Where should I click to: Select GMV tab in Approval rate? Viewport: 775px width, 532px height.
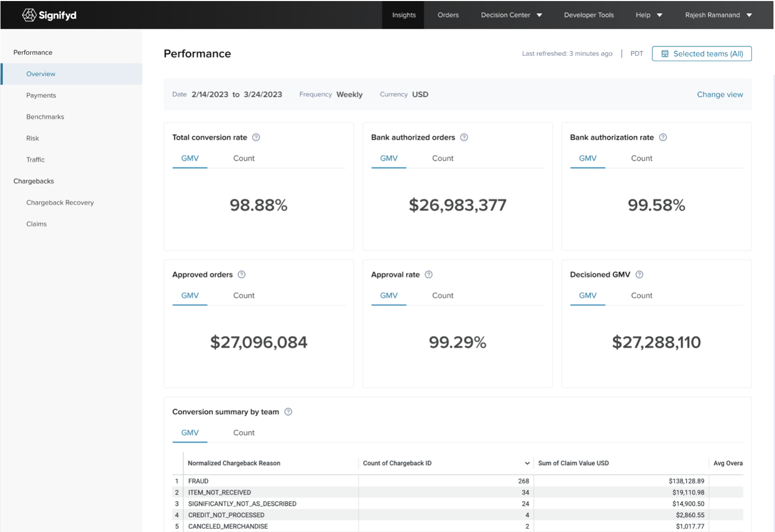[389, 296]
